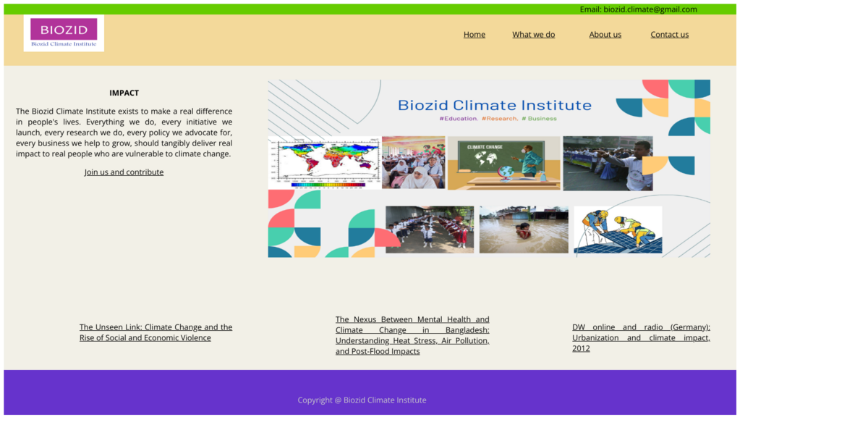Select the Join us and contribute link
The image size is (868, 425).
(124, 172)
